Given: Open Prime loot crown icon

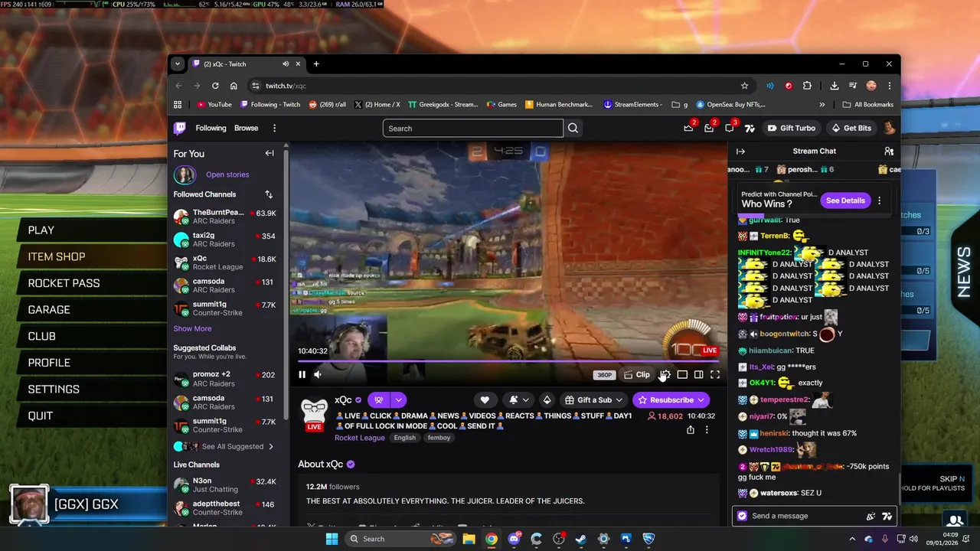Looking at the screenshot, I should click(689, 128).
